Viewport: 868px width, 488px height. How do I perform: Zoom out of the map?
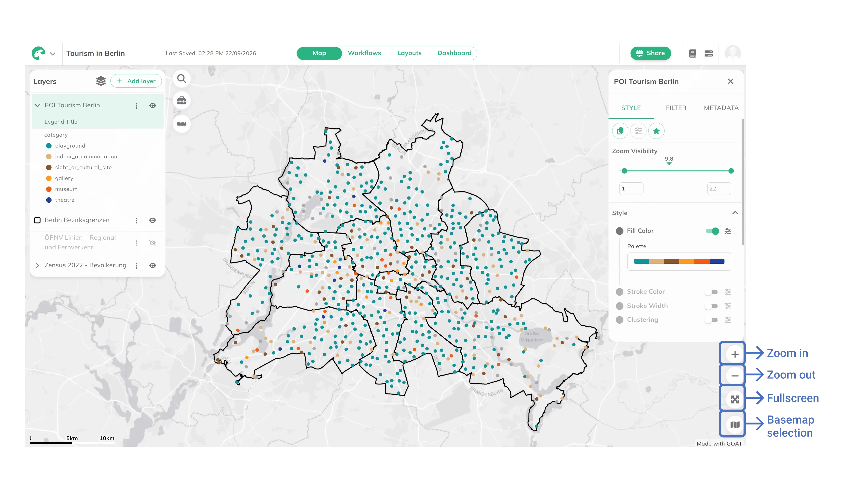point(735,375)
